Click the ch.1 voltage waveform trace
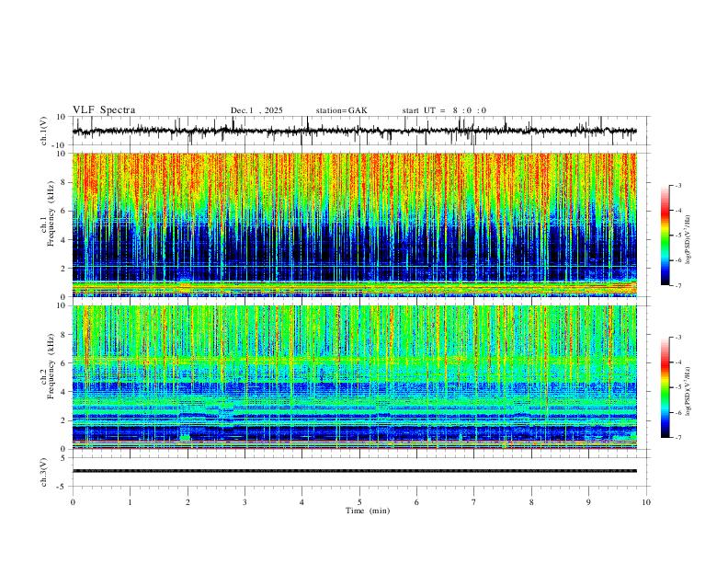 click(355, 131)
